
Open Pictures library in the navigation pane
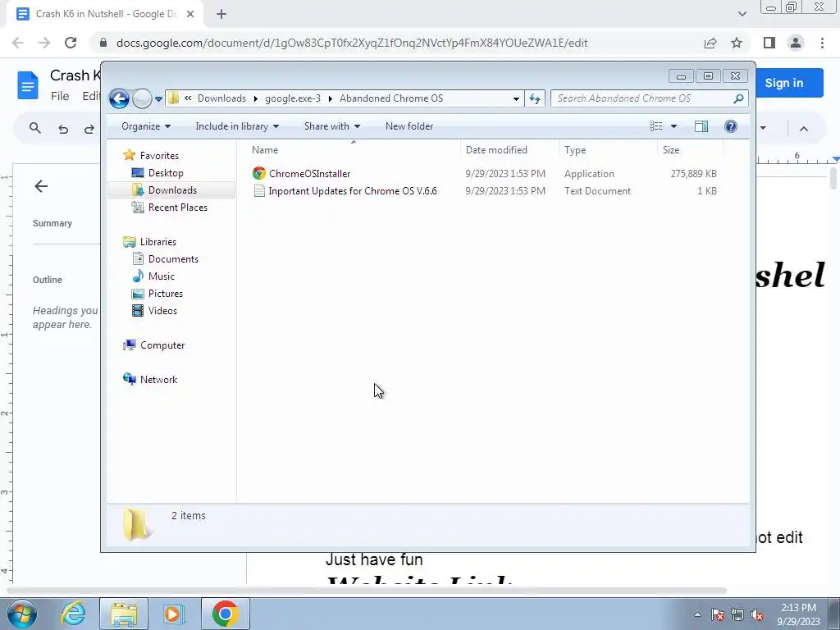[x=166, y=294]
